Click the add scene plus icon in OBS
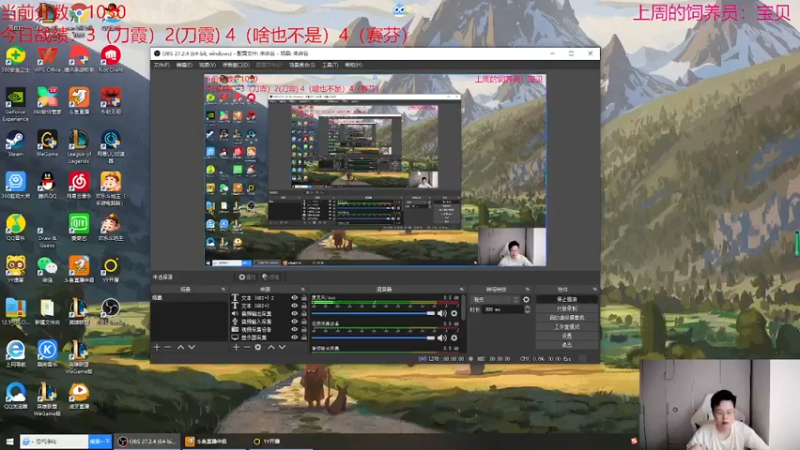This screenshot has height=450, width=800. 157,347
